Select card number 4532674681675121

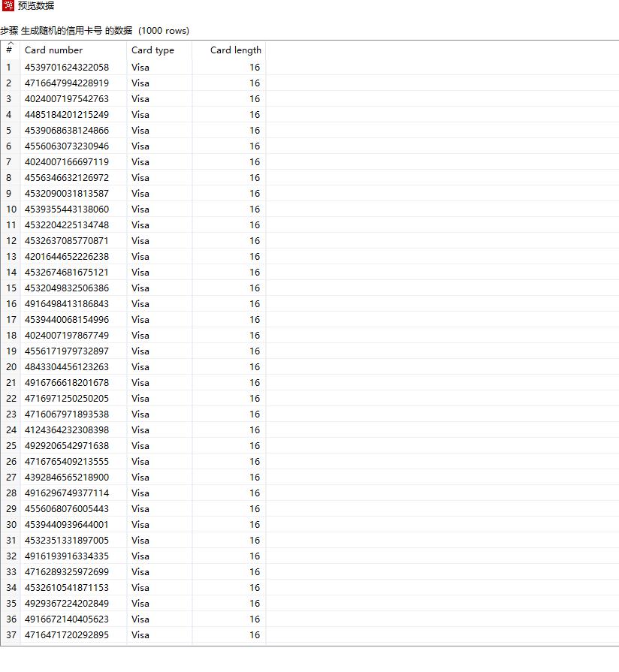[67, 273]
